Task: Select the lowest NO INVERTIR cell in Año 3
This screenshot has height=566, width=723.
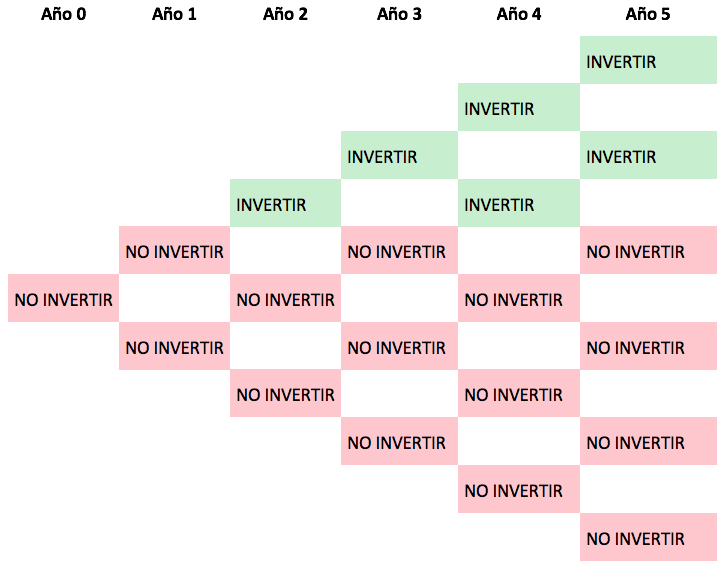Action: [x=399, y=441]
